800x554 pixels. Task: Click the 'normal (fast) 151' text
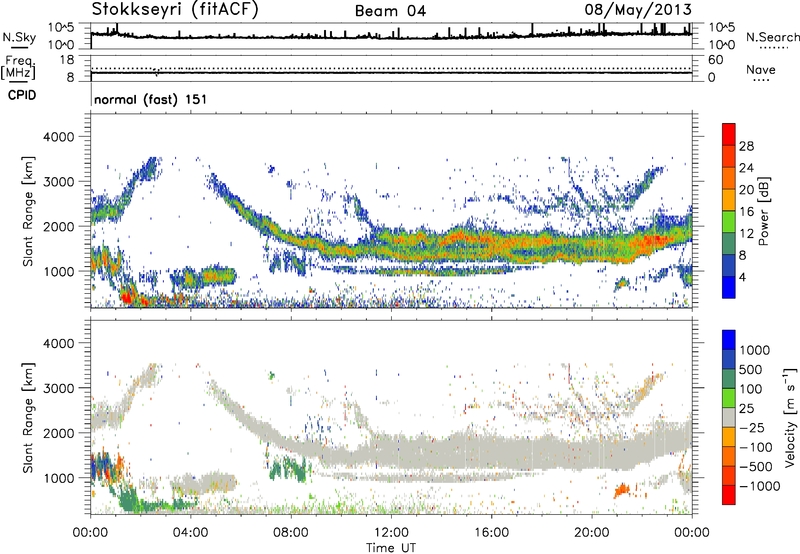click(151, 99)
